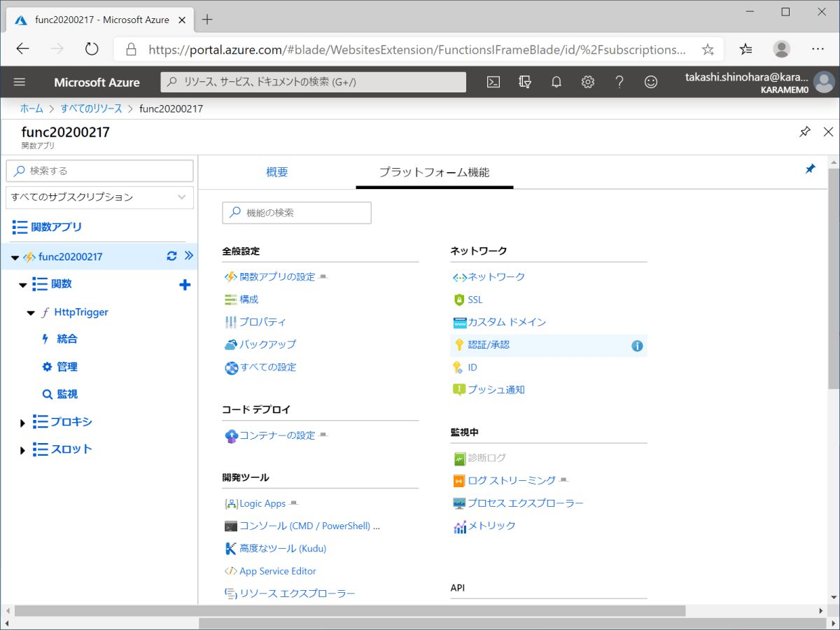Open the feedback smiley icon

[651, 82]
